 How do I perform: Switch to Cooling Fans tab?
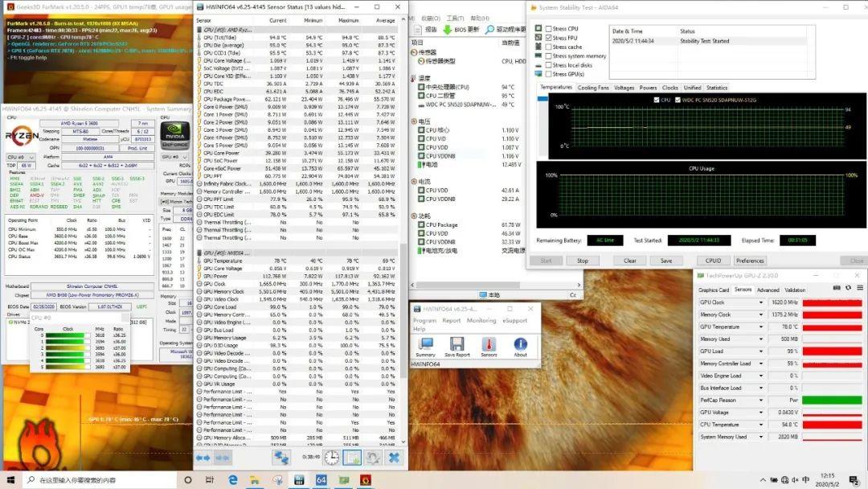594,88
